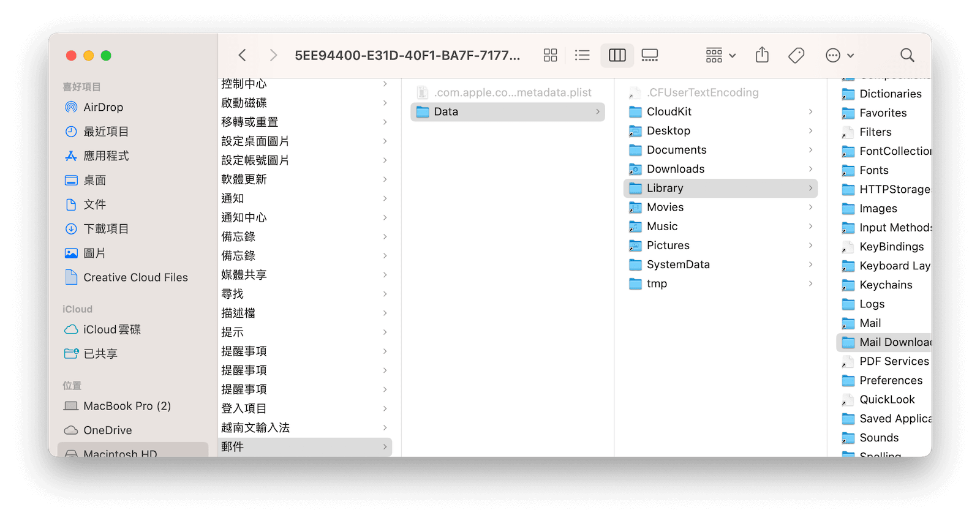Expand the 移轉或重置 chevron

coord(385,122)
